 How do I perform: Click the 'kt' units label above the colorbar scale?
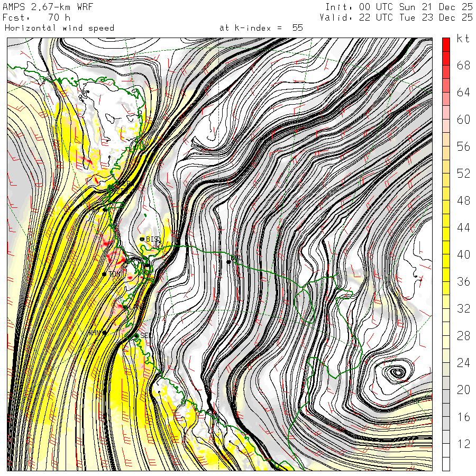tap(463, 39)
